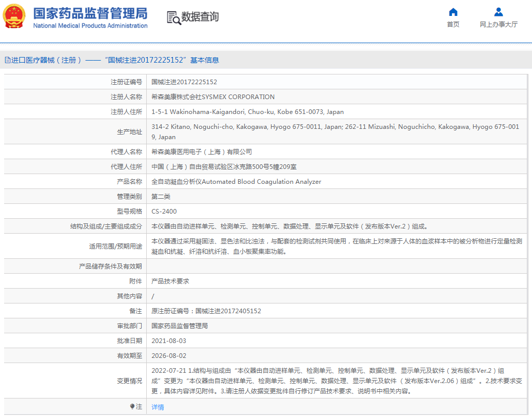Click approval department value 国家药品监督管理局
This screenshot has height=418, width=532.
click(180, 326)
